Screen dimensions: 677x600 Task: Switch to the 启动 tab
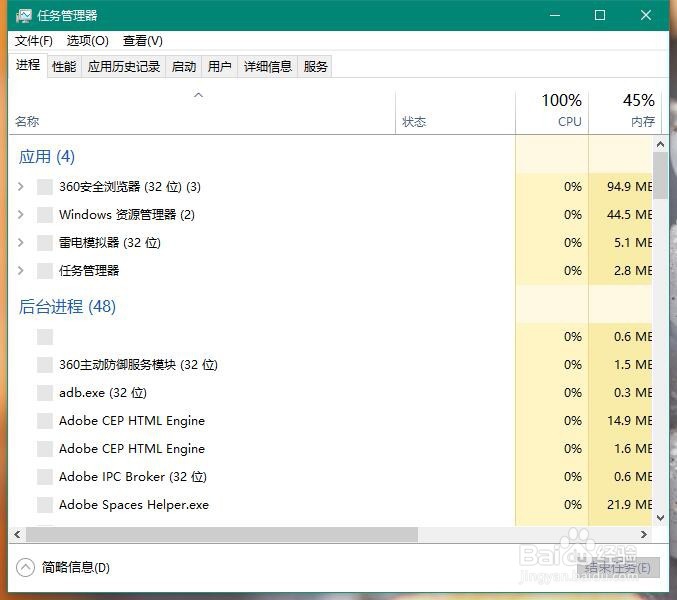(x=183, y=66)
